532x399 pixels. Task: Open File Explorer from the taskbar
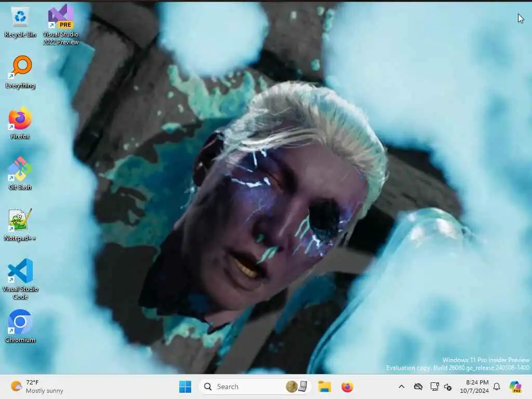pyautogui.click(x=324, y=387)
